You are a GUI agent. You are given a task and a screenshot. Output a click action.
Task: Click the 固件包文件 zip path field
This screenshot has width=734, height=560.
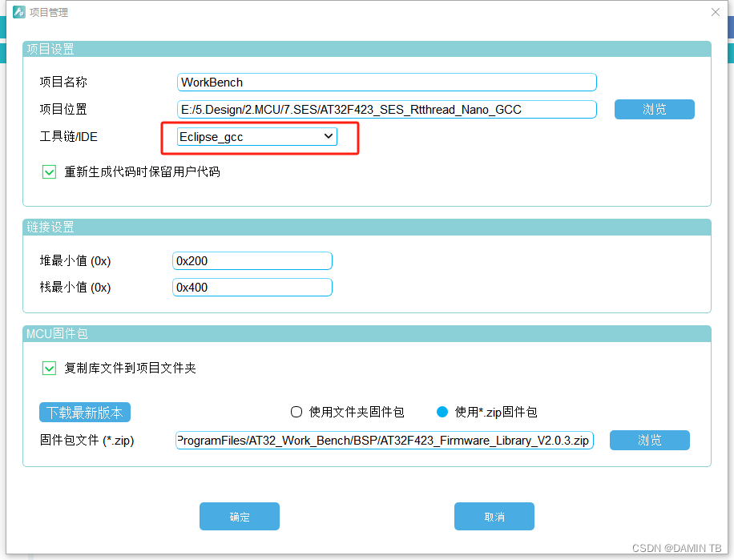(385, 441)
